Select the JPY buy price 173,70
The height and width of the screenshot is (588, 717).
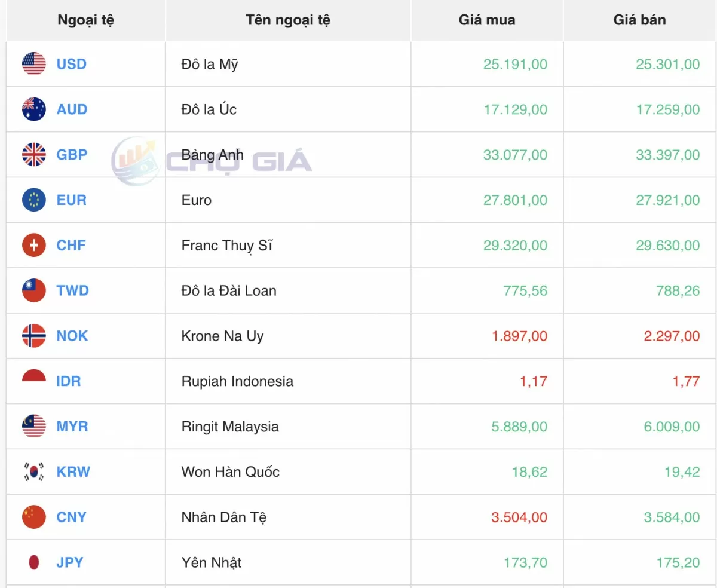[526, 563]
